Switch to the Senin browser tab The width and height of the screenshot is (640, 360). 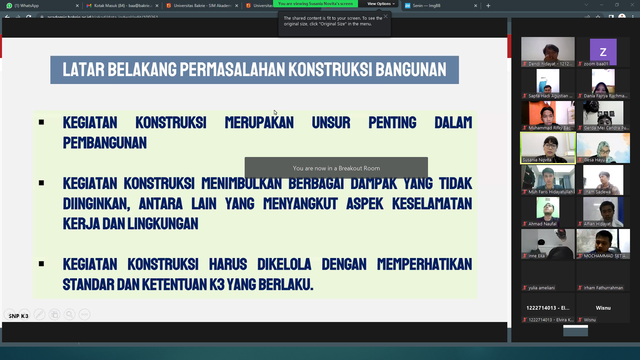tap(441, 6)
